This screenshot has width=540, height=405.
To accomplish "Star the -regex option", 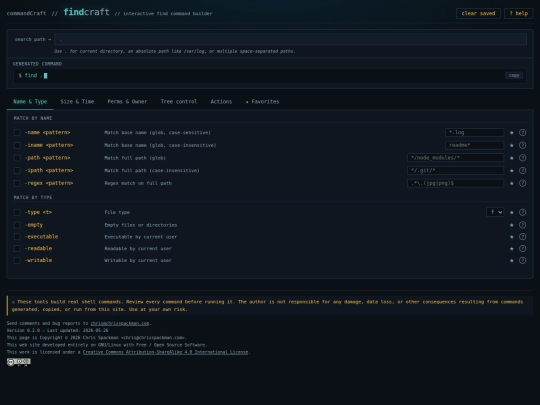I will tap(511, 183).
